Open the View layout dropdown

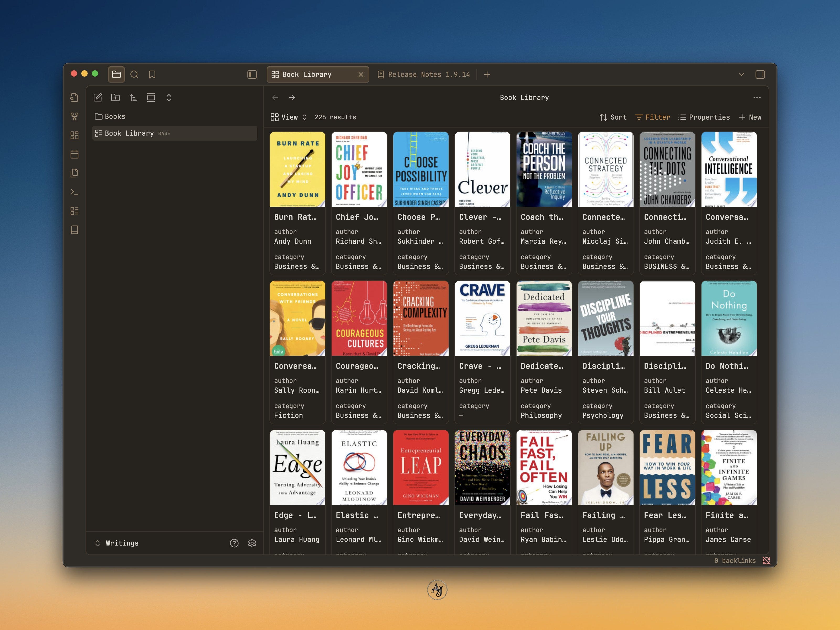click(x=289, y=117)
